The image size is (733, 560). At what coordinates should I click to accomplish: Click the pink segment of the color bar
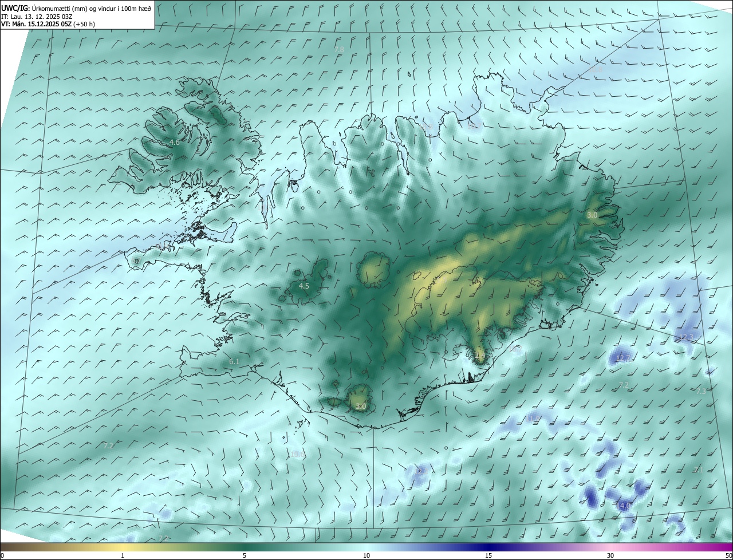point(610,547)
